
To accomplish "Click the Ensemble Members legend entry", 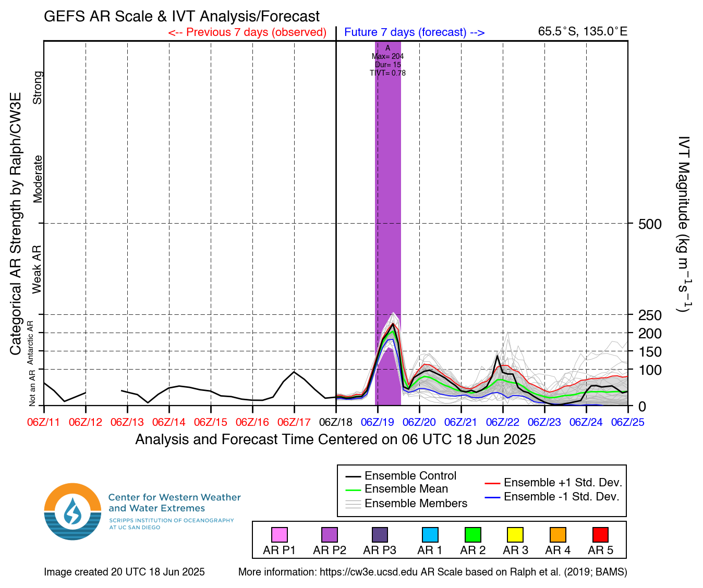I will (x=406, y=504).
